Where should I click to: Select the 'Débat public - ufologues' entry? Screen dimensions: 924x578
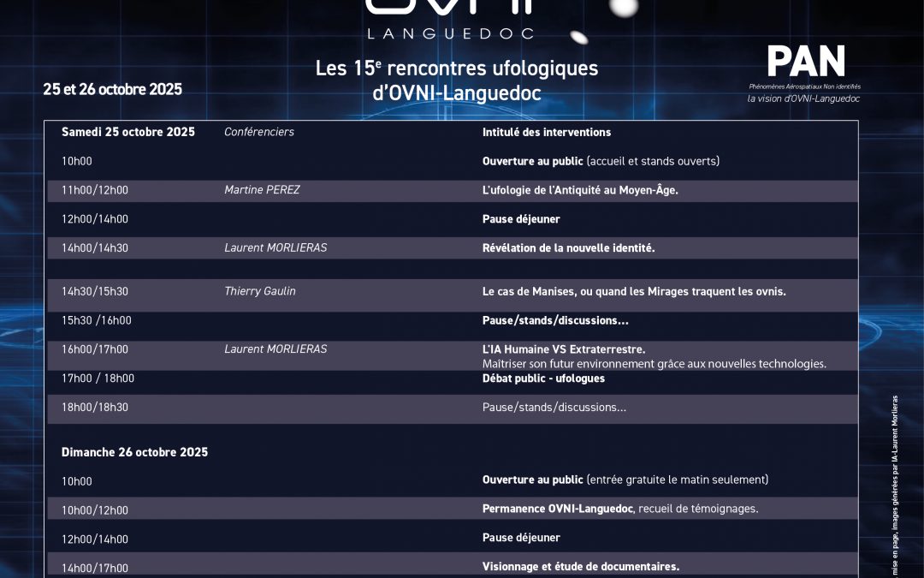[543, 378]
